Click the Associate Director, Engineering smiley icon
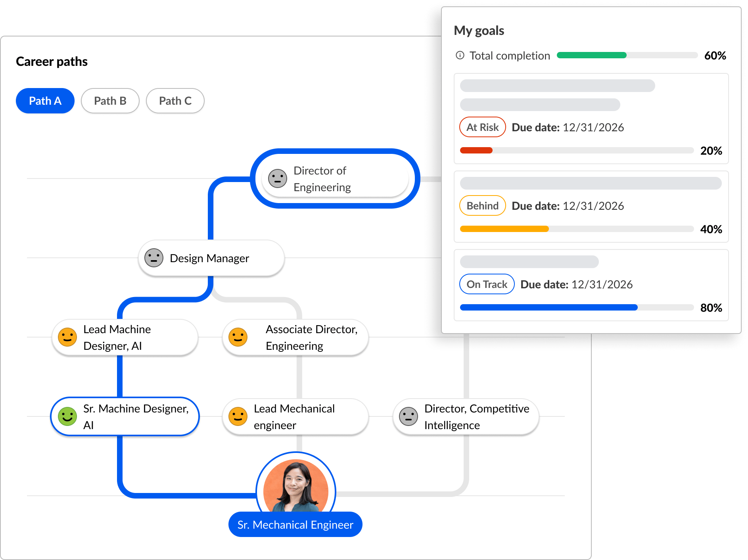Image resolution: width=748 pixels, height=560 pixels. 238,337
